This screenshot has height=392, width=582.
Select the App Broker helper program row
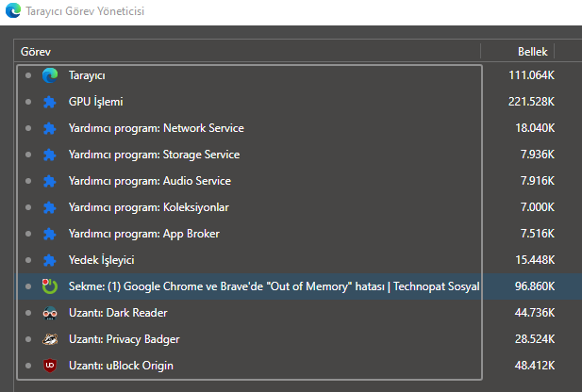tap(143, 234)
